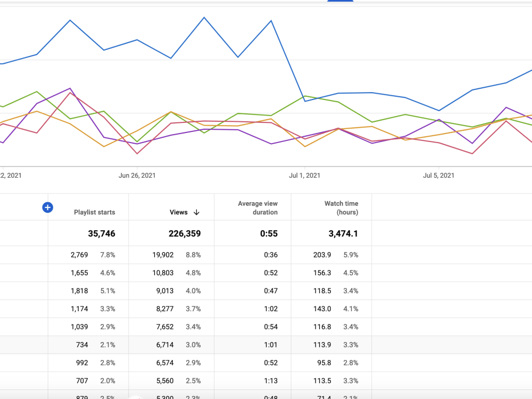
Task: Click the total views value 226,359
Action: [x=185, y=234]
